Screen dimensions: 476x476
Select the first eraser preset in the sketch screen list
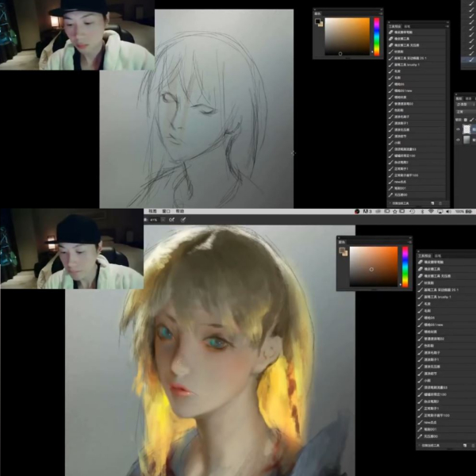[416, 33]
